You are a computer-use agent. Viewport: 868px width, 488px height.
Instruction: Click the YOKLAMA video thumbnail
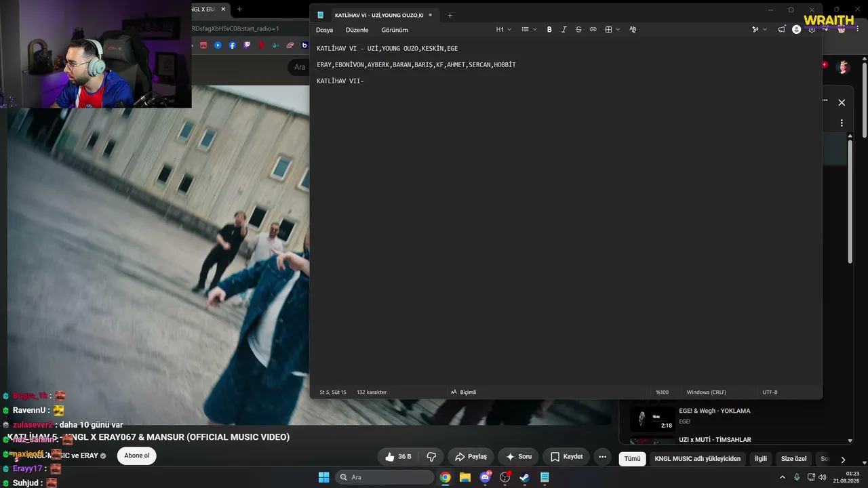(x=652, y=419)
